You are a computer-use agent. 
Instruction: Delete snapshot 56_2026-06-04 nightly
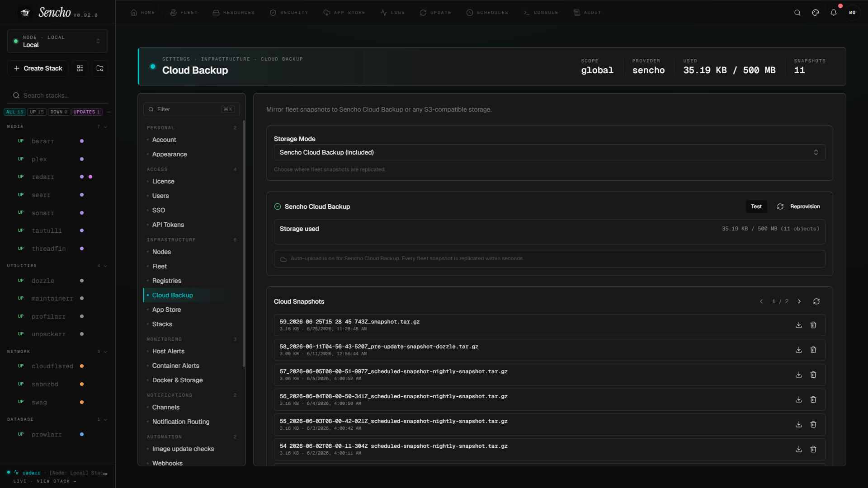(813, 399)
